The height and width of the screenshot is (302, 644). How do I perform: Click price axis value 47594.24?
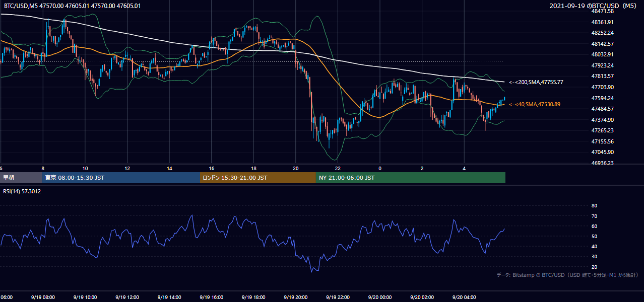click(x=602, y=98)
